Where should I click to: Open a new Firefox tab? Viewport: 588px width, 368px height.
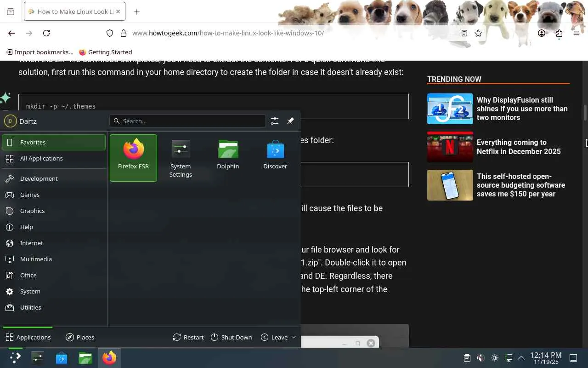coord(136,11)
